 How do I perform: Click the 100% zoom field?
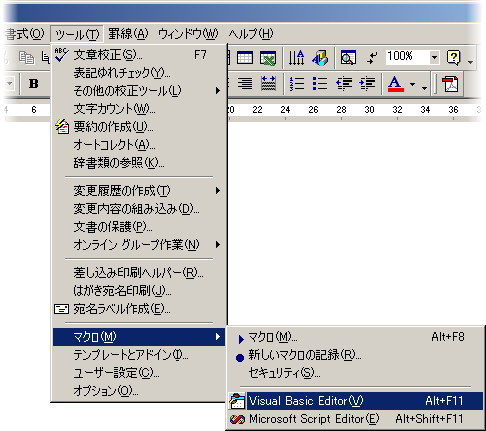(407, 57)
